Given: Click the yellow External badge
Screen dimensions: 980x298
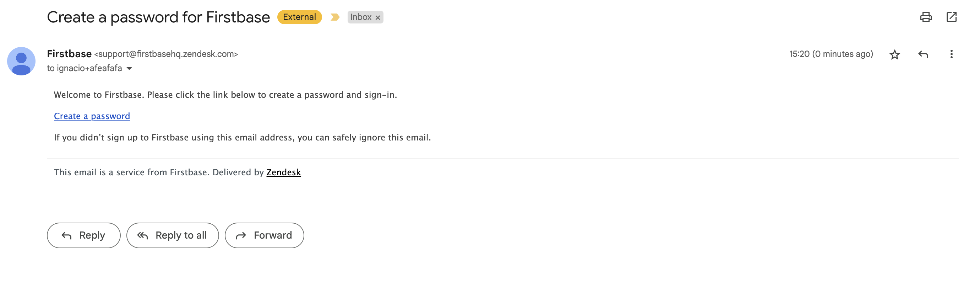Looking at the screenshot, I should click(299, 17).
